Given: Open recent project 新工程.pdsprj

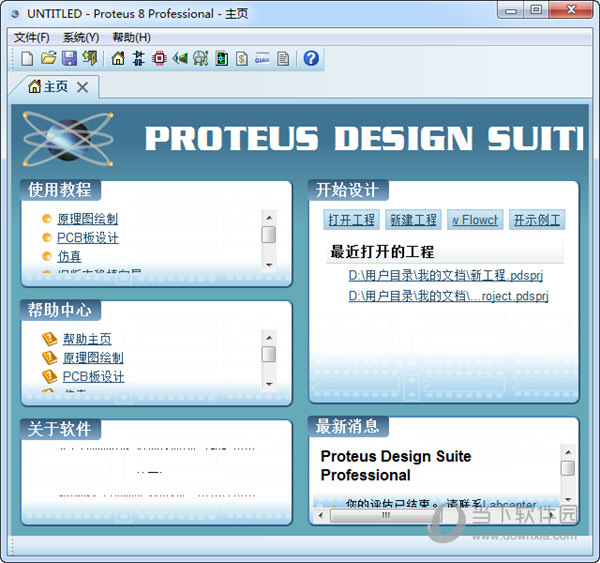Looking at the screenshot, I should pyautogui.click(x=445, y=275).
